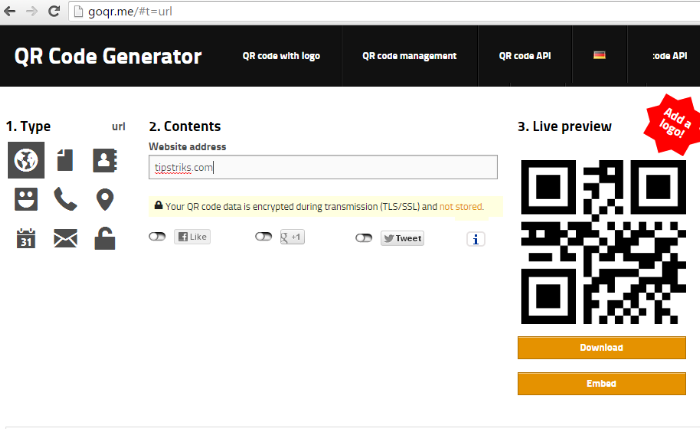Click the '1. Type' heading
The width and height of the screenshot is (700, 429).
pyautogui.click(x=28, y=126)
